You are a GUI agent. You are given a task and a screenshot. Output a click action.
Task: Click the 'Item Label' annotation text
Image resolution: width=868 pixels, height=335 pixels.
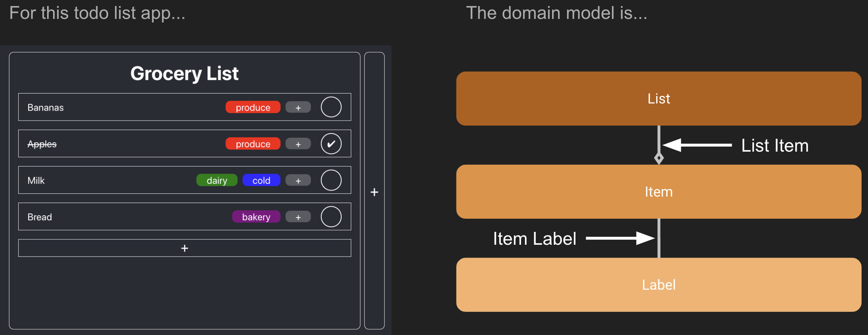click(x=535, y=239)
